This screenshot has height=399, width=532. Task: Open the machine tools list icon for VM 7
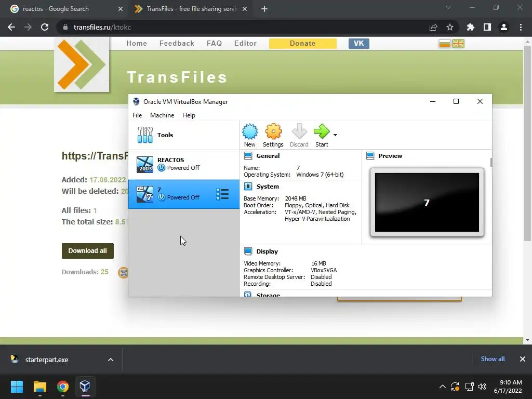click(x=222, y=194)
